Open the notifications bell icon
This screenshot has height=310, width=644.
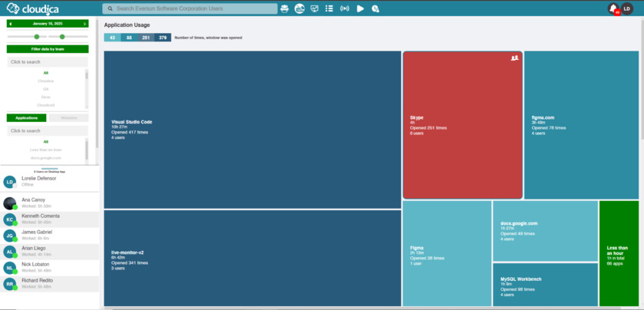tap(613, 8)
